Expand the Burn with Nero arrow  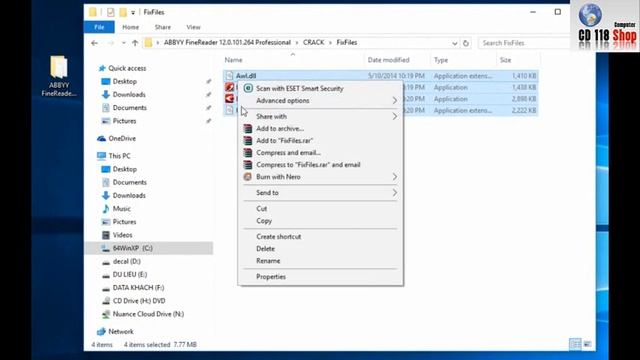click(394, 177)
